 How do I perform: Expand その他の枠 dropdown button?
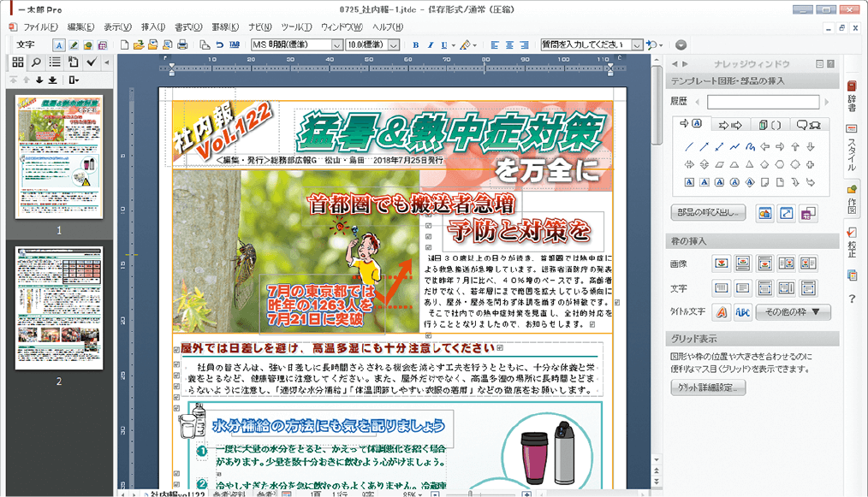coord(793,312)
